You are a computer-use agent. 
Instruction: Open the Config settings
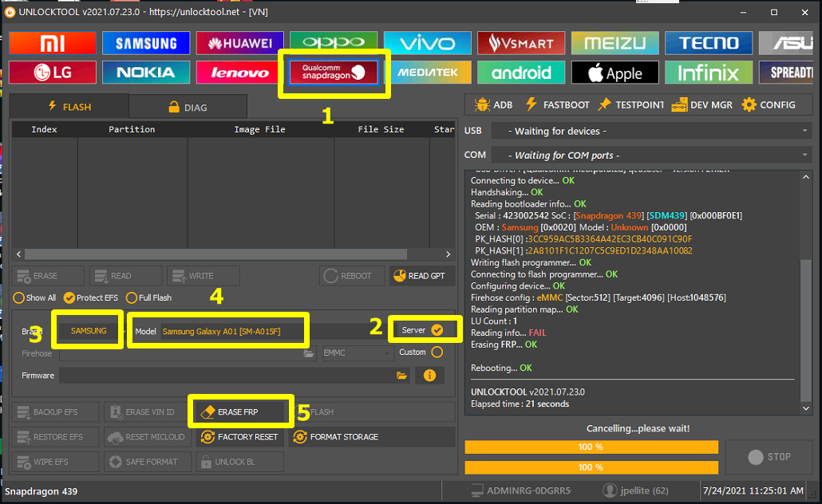(769, 104)
